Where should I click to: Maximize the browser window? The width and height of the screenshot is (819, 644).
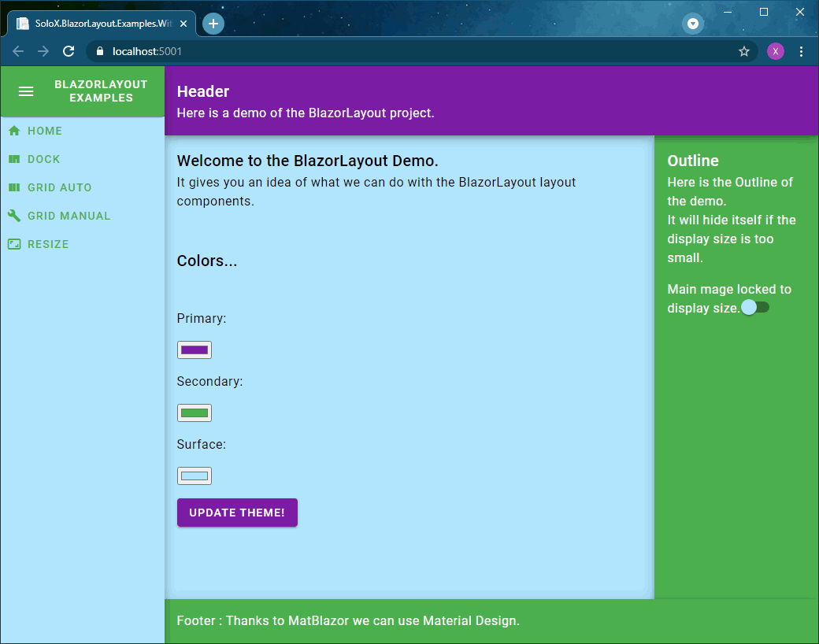[x=764, y=12]
